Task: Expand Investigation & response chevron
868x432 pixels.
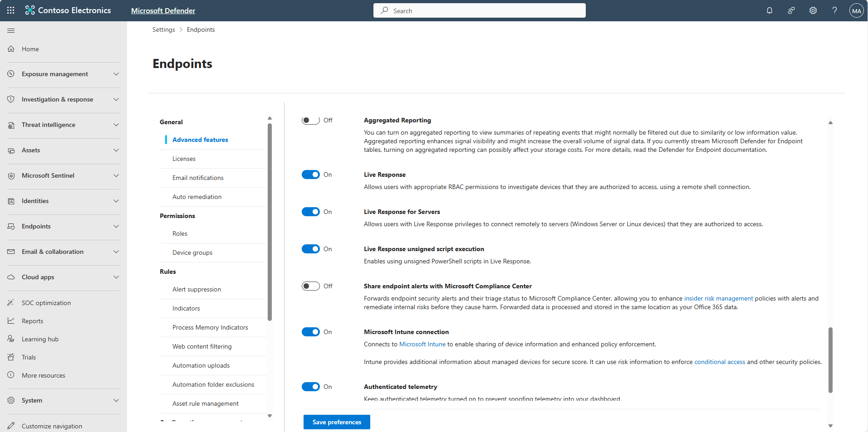Action: pos(116,99)
